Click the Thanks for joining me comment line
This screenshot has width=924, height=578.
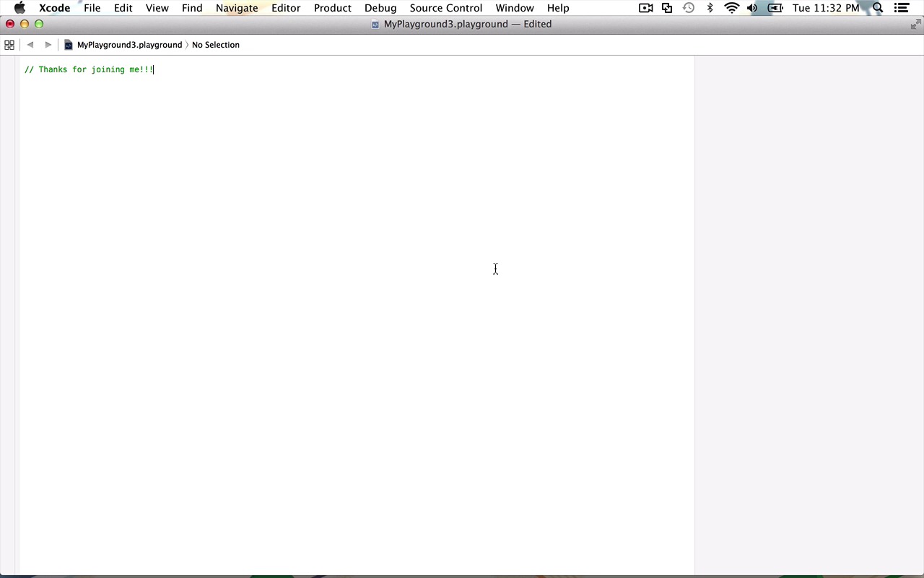[89, 69]
